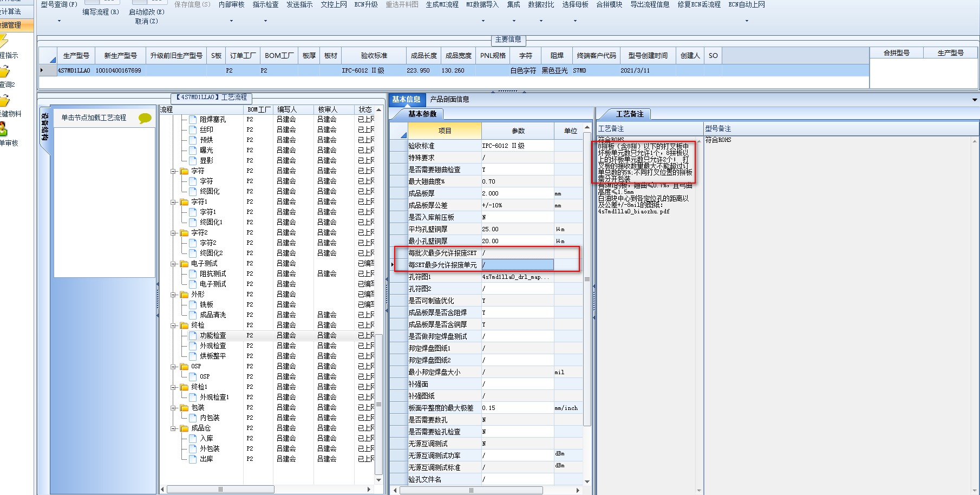Click the 丝印 document icon
Image resolution: width=980 pixels, height=495 pixels.
coord(193,130)
